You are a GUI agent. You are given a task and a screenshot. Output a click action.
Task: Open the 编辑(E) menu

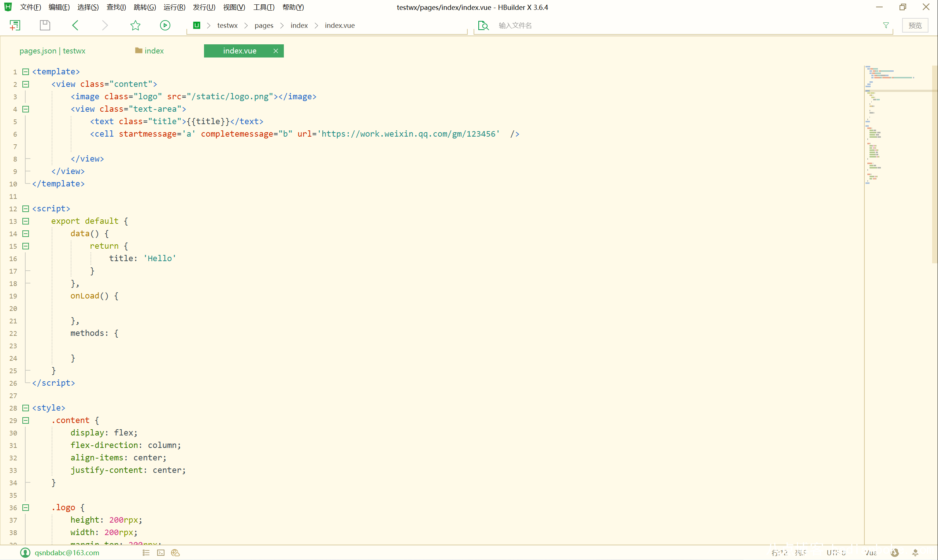59,7
